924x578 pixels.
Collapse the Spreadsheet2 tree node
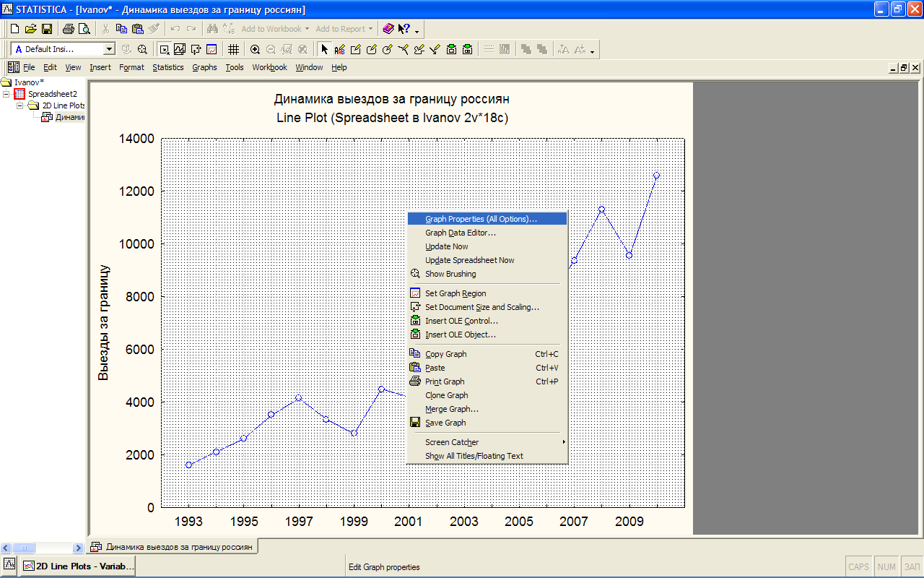coord(6,94)
